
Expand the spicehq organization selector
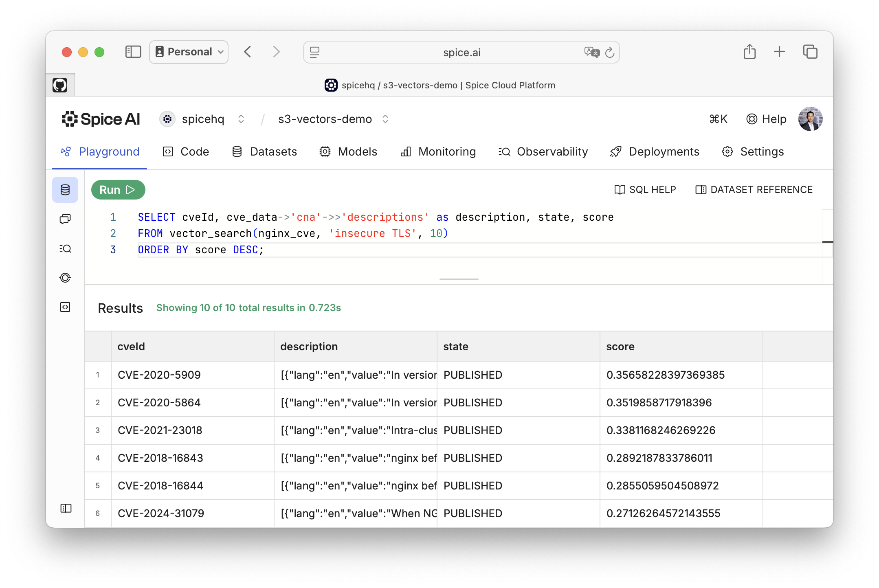pyautogui.click(x=241, y=119)
